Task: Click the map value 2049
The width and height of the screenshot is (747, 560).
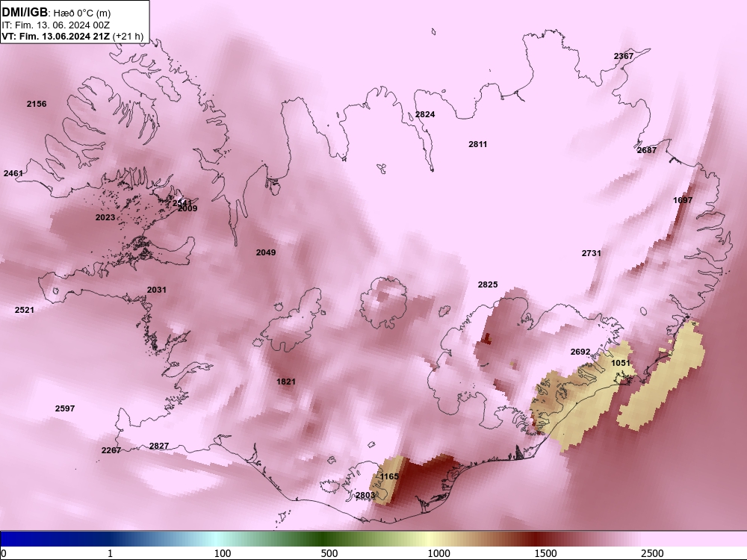Action: tap(266, 252)
